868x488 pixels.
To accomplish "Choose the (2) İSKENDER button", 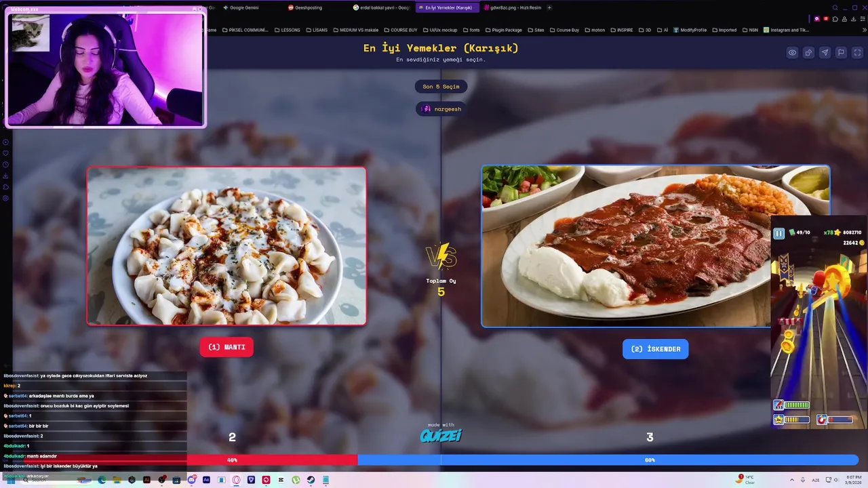I will pyautogui.click(x=655, y=349).
